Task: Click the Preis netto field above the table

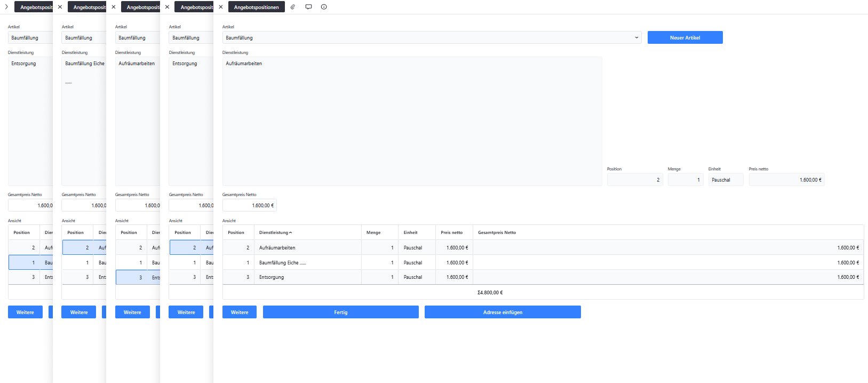Action: pos(786,179)
